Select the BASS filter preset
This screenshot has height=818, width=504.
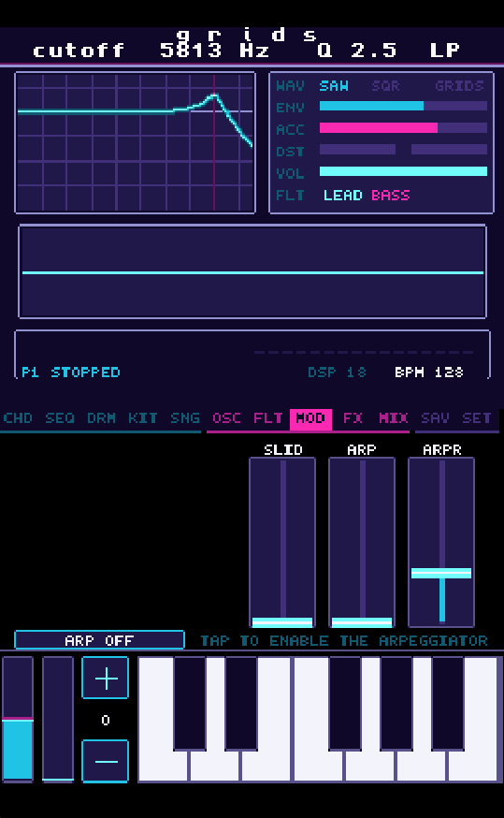[391, 195]
